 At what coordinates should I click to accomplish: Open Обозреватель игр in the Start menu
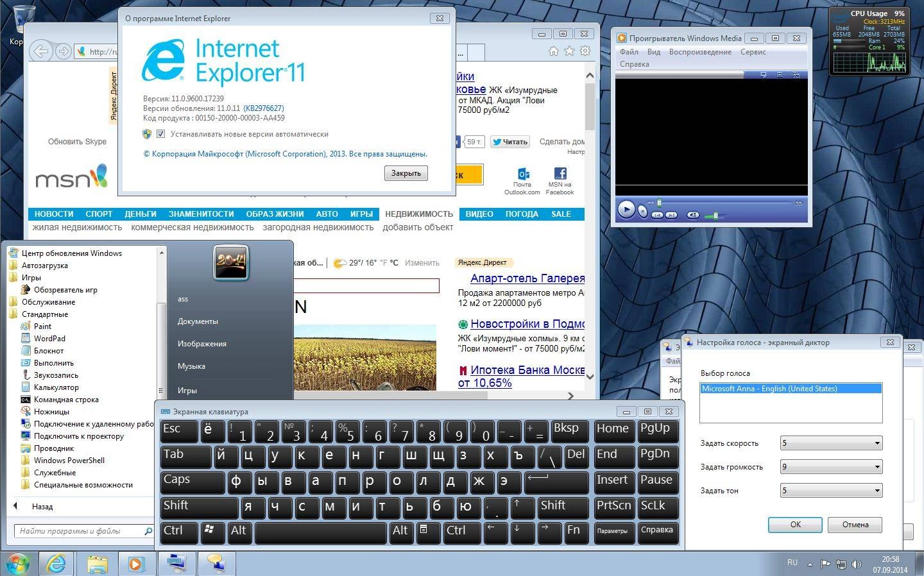pos(65,289)
